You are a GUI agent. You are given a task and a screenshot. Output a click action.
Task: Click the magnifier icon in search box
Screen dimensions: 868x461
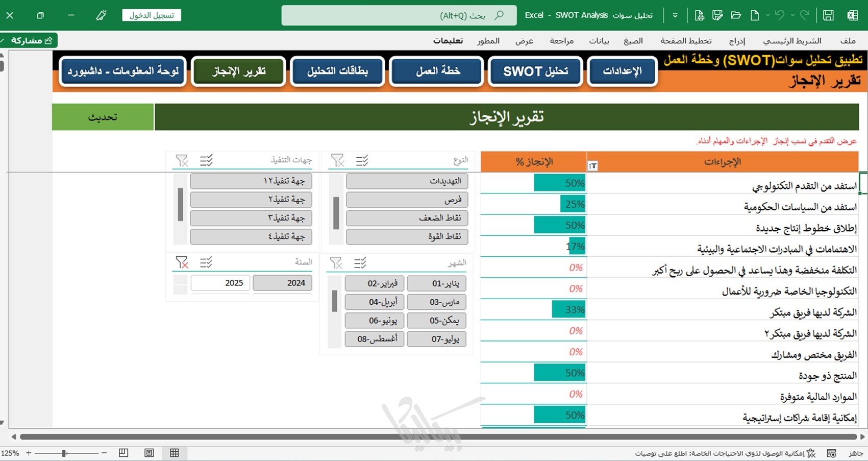pos(499,15)
